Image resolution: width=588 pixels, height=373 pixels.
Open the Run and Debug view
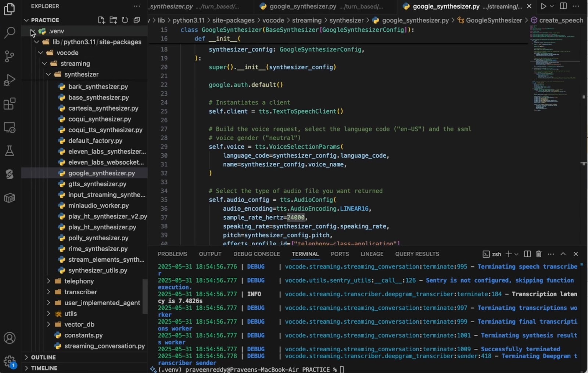[x=9, y=80]
